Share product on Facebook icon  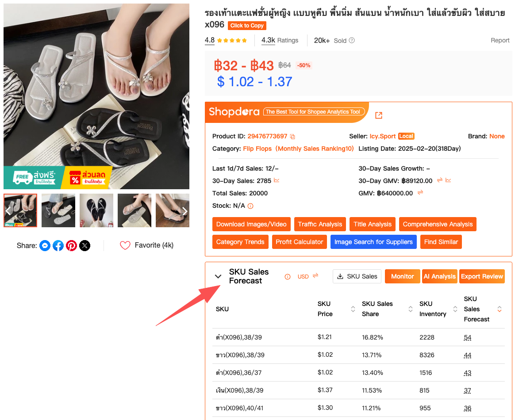[58, 245]
